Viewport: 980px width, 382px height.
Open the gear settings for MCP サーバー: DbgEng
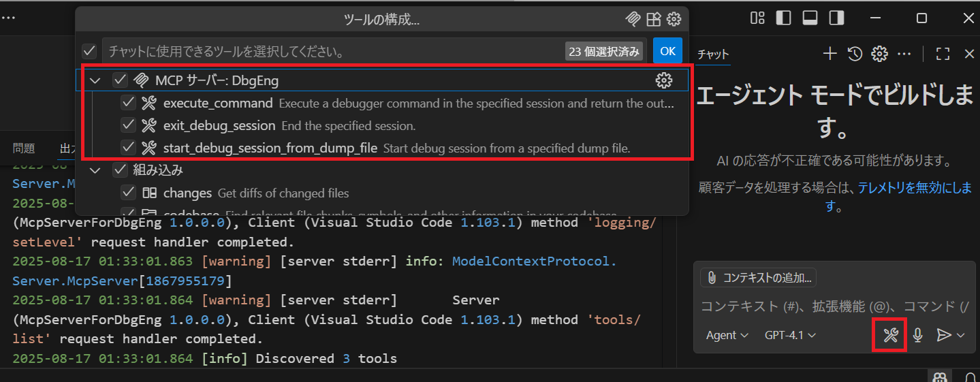(663, 80)
